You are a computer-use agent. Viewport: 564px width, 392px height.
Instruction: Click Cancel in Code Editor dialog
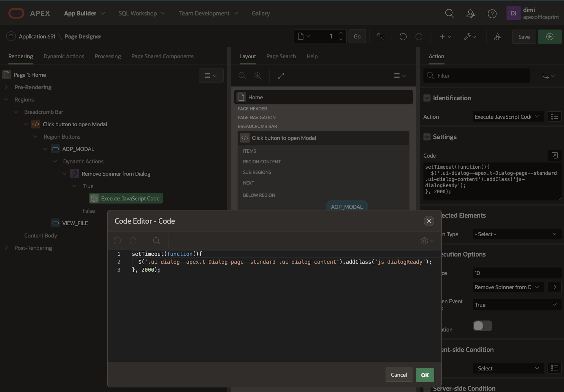coord(398,375)
